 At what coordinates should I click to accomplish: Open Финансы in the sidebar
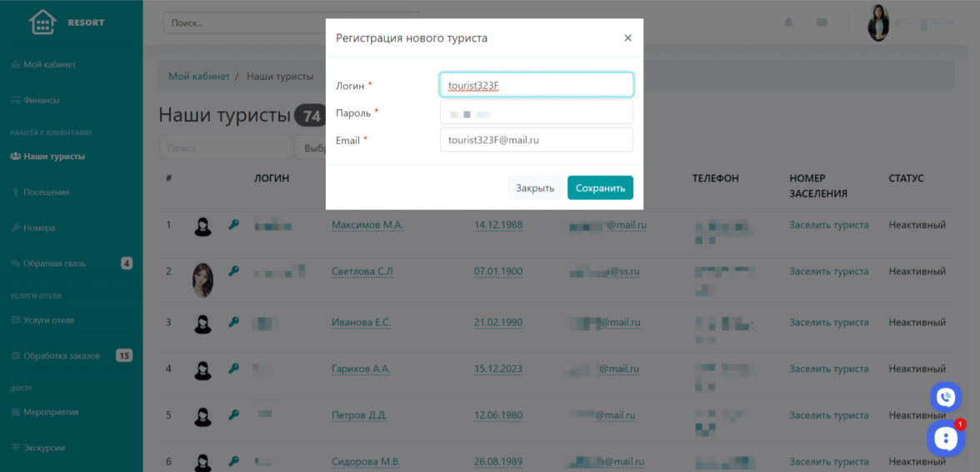point(42,100)
